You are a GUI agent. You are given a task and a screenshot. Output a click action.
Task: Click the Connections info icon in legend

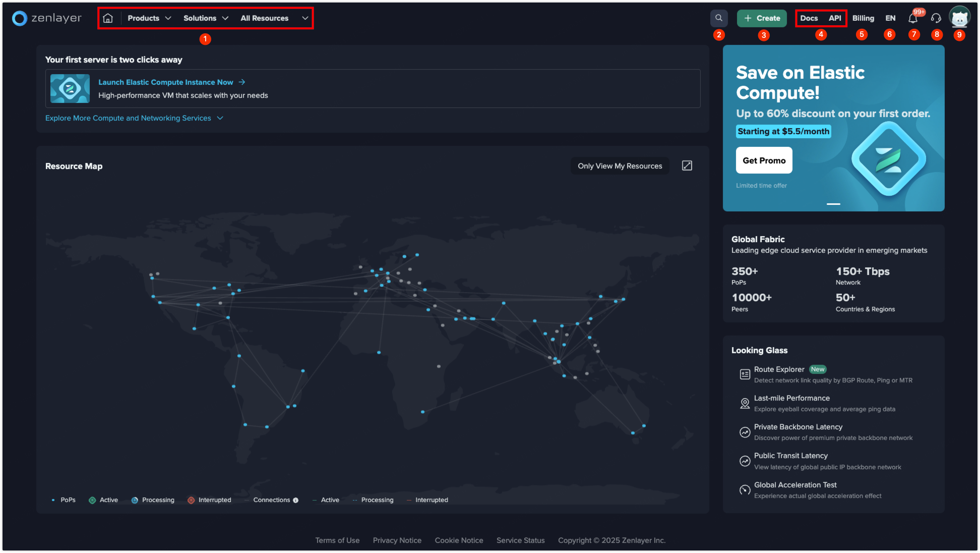(x=296, y=500)
